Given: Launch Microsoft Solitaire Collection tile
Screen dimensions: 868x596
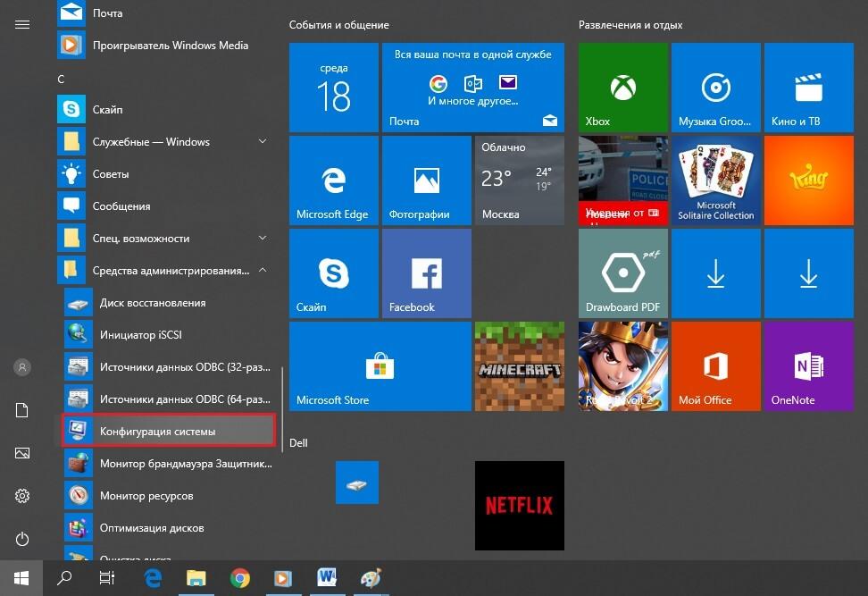Looking at the screenshot, I should click(716, 180).
